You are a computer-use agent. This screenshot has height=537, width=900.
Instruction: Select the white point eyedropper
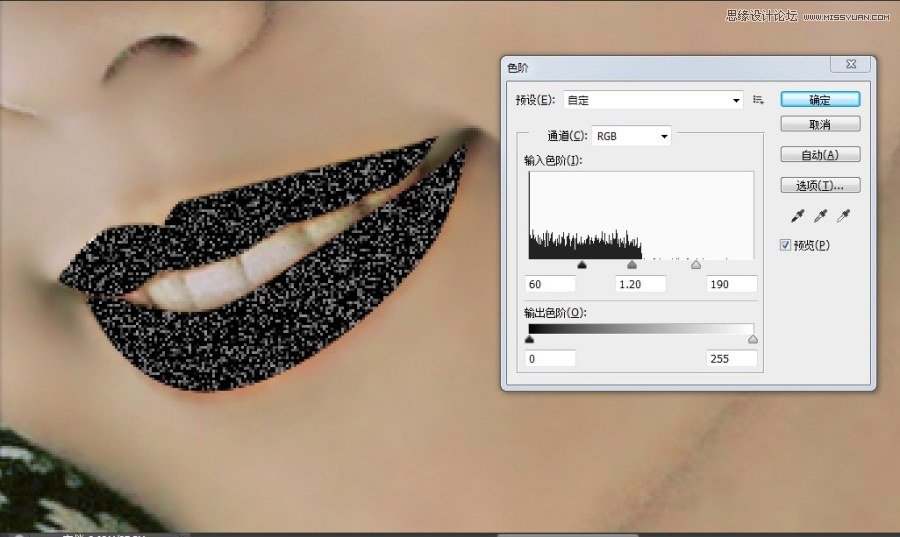844,215
